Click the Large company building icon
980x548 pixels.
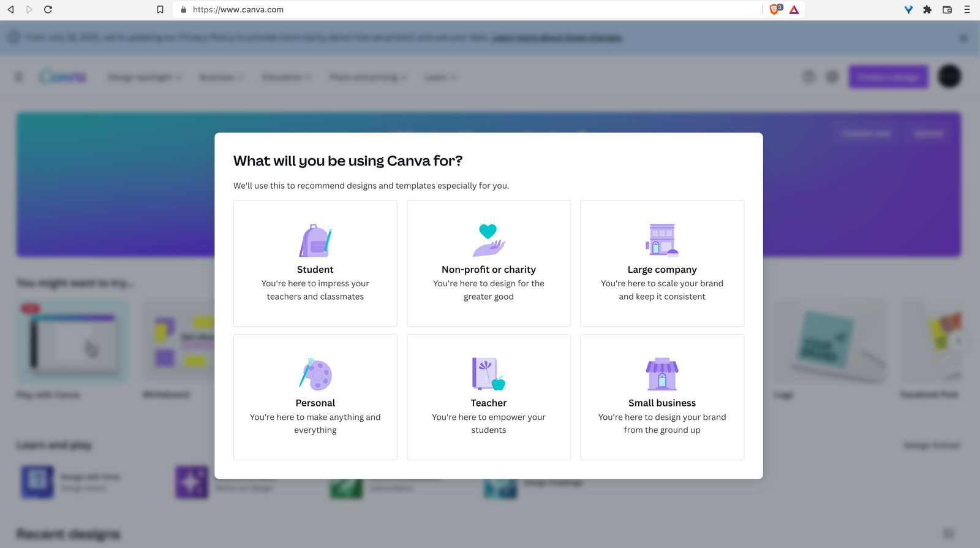662,240
